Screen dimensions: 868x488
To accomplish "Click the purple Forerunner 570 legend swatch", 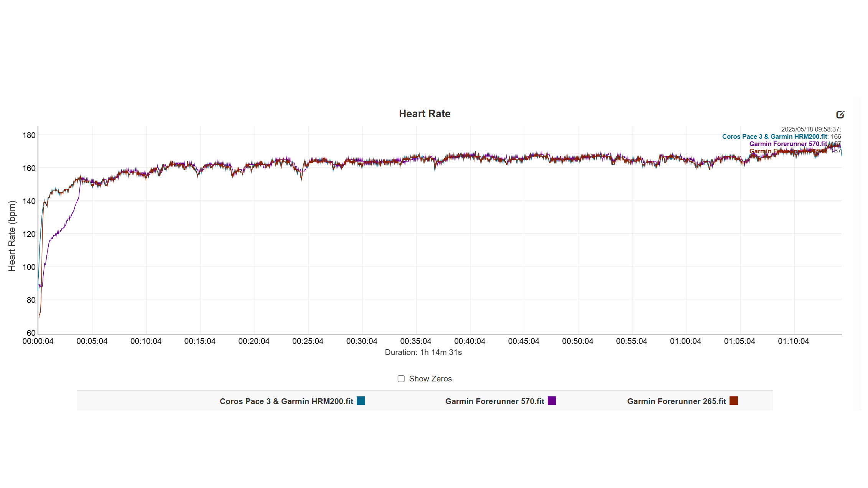I will tap(552, 401).
